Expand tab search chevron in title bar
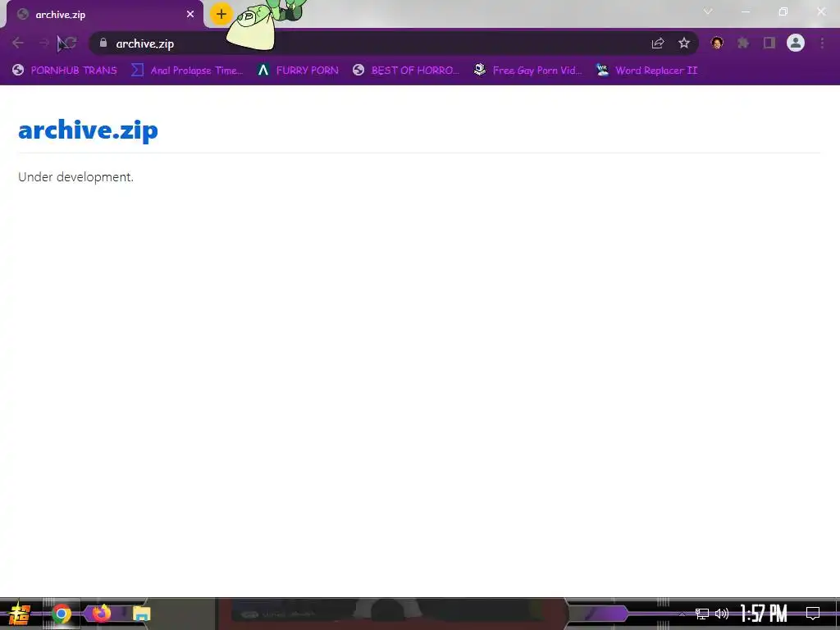The width and height of the screenshot is (840, 630). pos(708,11)
